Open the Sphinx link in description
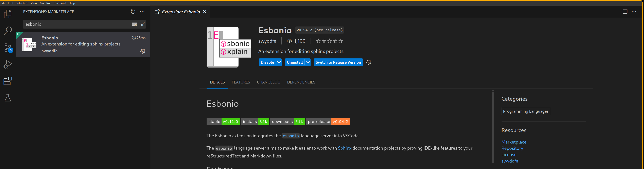 (345, 148)
